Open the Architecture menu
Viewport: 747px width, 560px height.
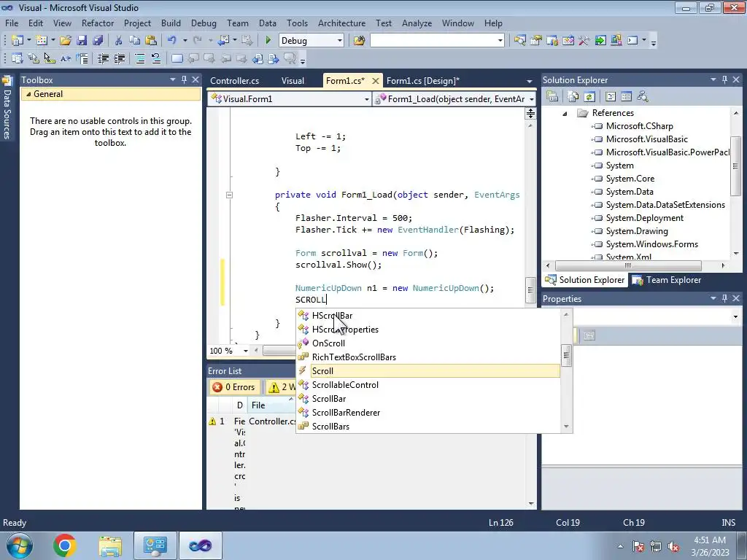click(x=341, y=23)
